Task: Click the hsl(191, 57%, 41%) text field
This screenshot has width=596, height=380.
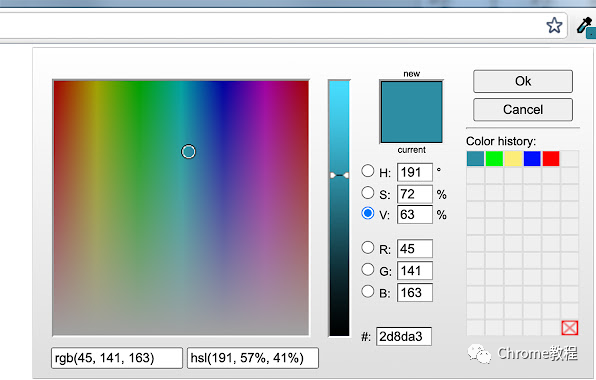Action: [253, 358]
